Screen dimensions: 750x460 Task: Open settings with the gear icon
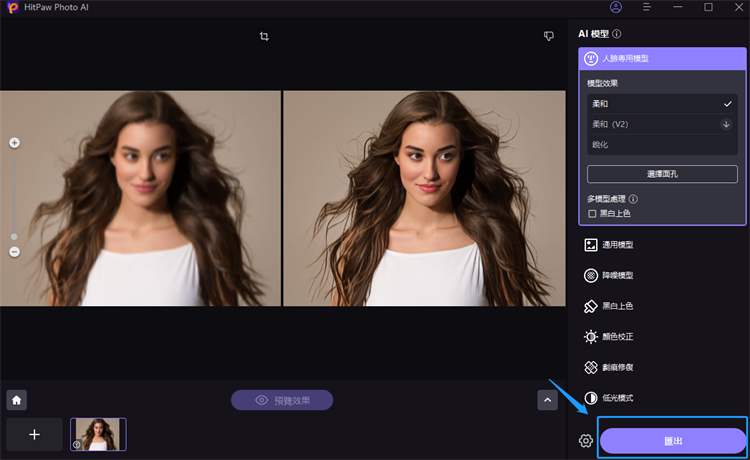click(x=586, y=441)
